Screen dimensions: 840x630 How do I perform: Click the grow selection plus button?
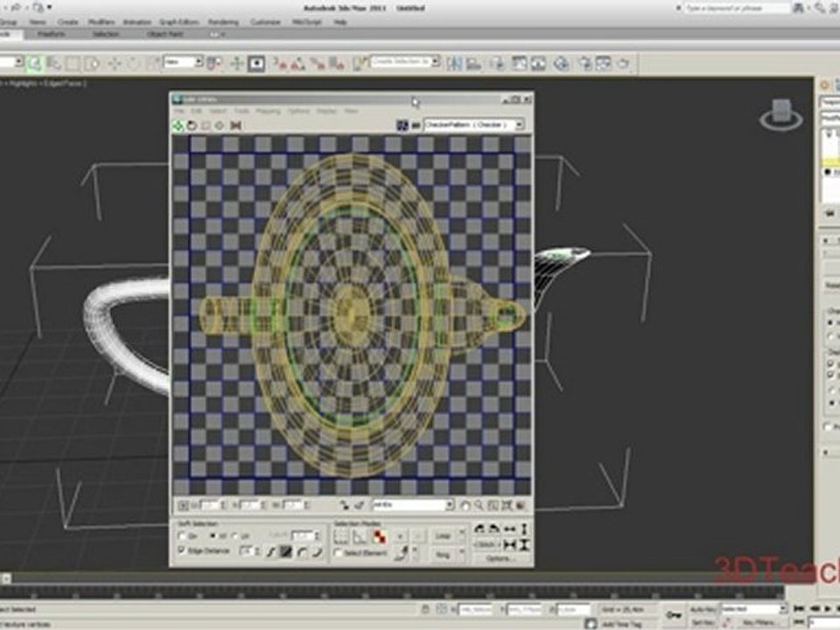pos(400,535)
